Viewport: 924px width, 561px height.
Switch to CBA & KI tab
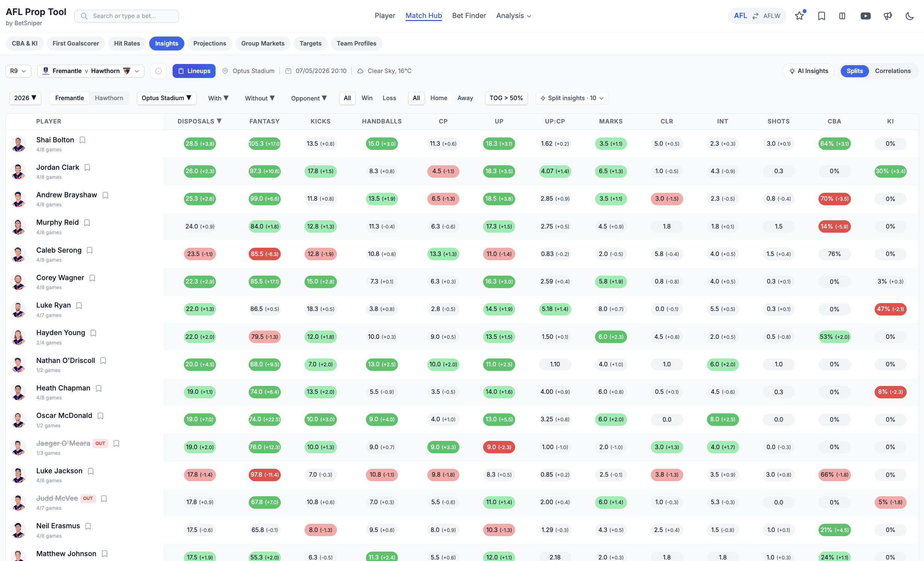point(24,43)
